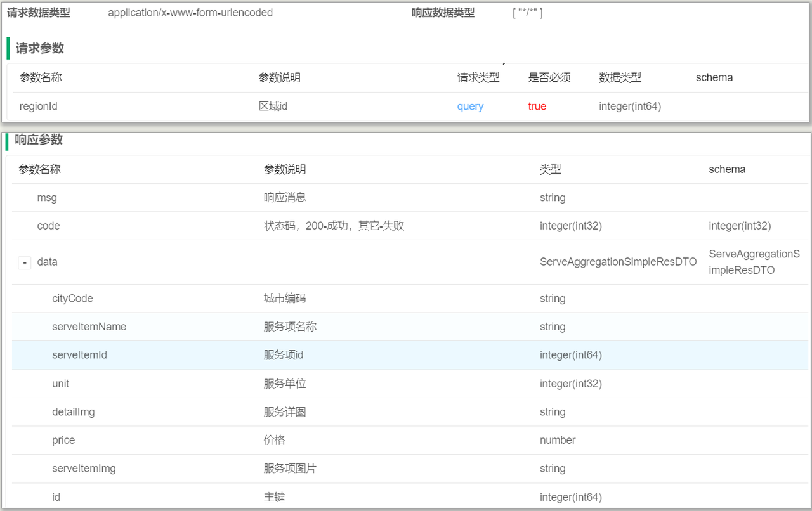
Task: Click the serveItemId highlighted row
Action: click(79, 355)
